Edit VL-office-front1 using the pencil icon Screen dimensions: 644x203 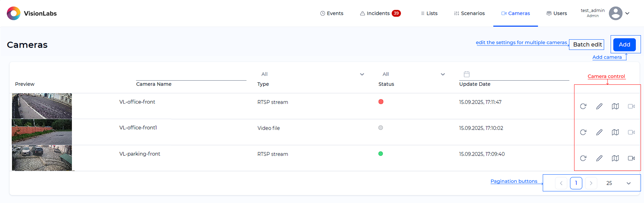[x=599, y=132]
